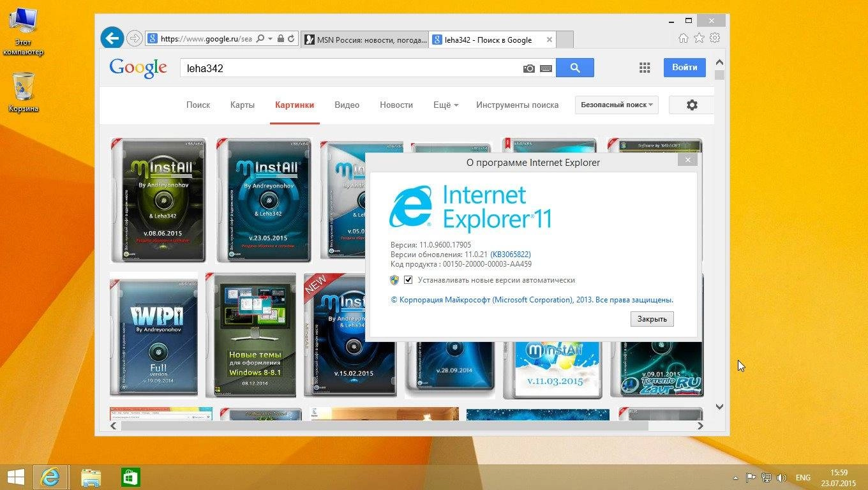Click the lock security report icon
The image size is (868, 490).
(x=280, y=39)
